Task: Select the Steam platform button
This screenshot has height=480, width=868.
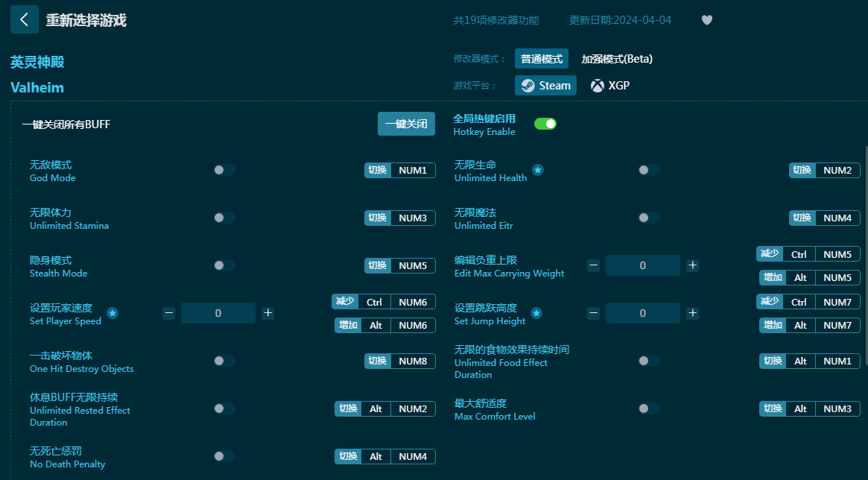Action: pyautogui.click(x=546, y=85)
